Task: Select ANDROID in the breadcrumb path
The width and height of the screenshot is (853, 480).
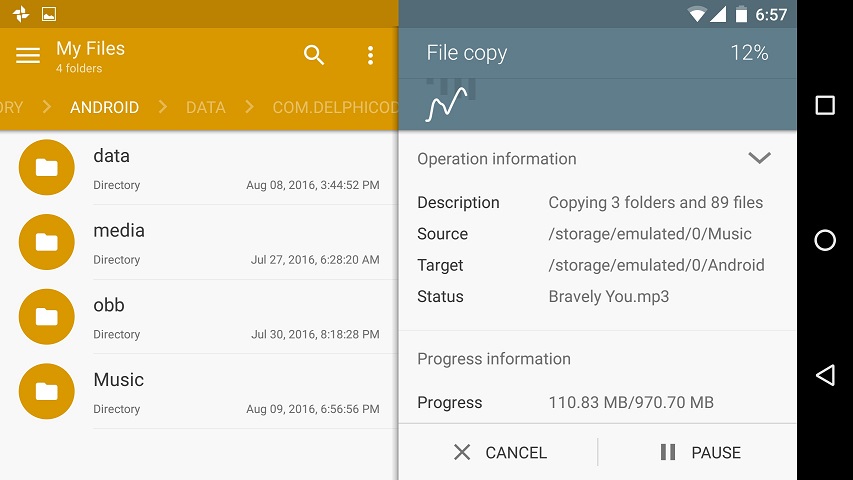Action: click(104, 108)
